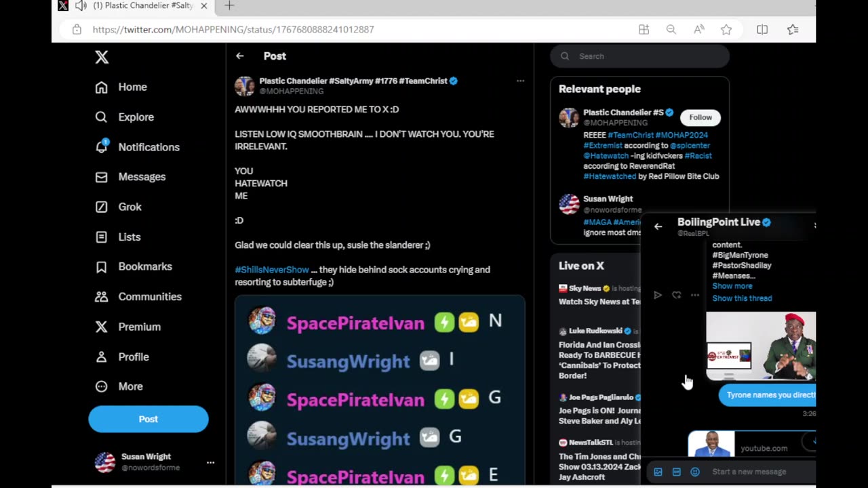Open the #ShillsNeverShow hashtag

point(272,270)
